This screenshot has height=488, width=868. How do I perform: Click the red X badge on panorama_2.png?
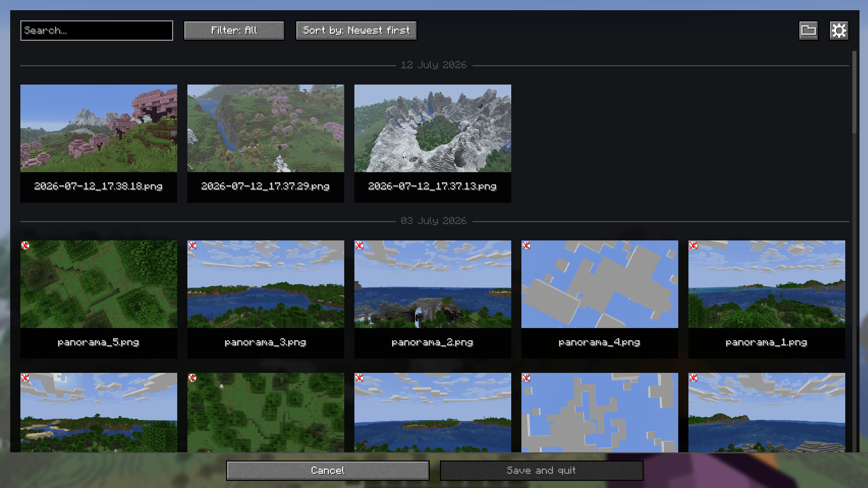(x=359, y=245)
